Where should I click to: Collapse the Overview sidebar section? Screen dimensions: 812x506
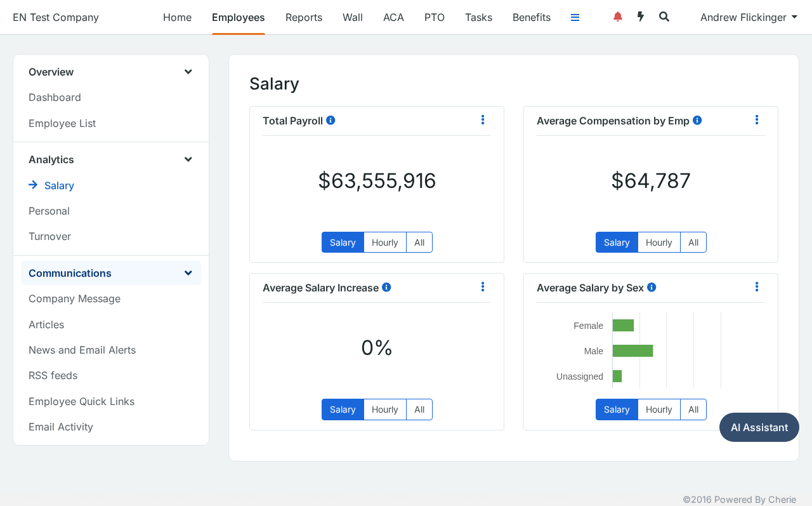pyautogui.click(x=188, y=72)
